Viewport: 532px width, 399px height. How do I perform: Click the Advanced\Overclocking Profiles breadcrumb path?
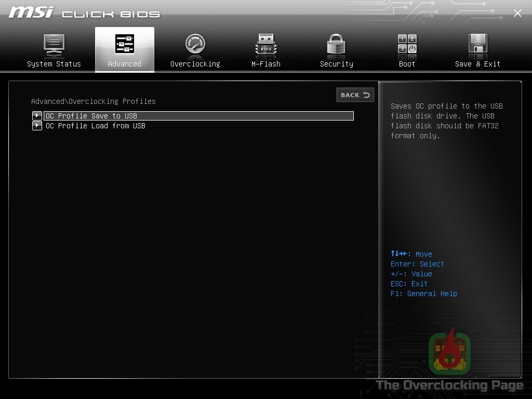coord(94,101)
